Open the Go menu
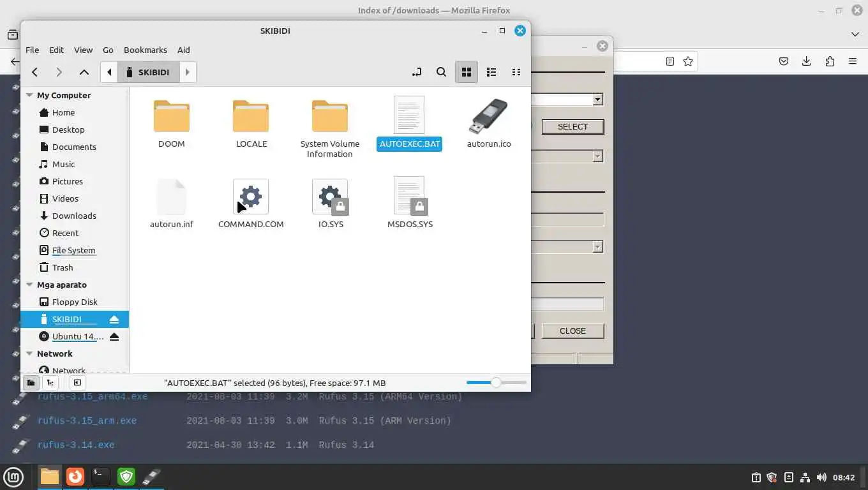Screen dimensions: 868x490 coord(108,50)
